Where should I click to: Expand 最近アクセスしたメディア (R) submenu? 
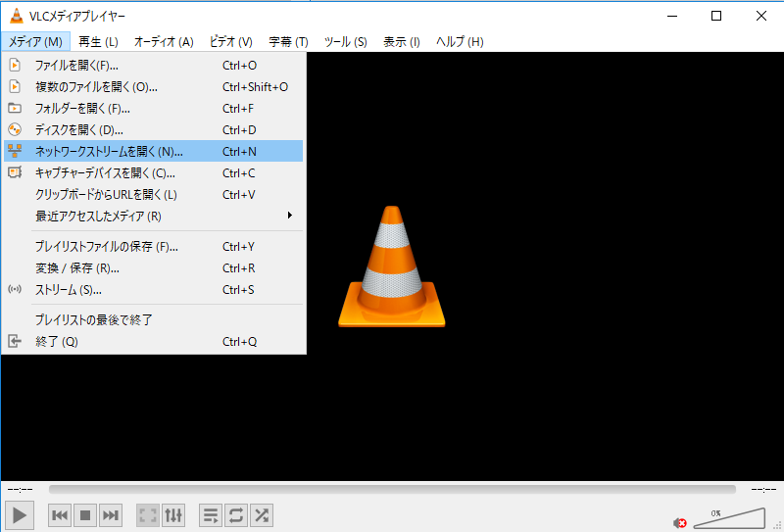tap(153, 216)
